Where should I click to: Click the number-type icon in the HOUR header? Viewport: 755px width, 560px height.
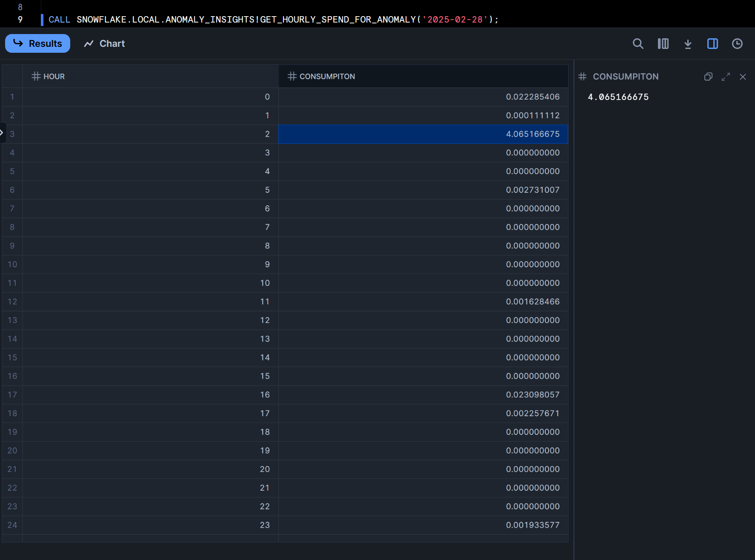tap(36, 76)
